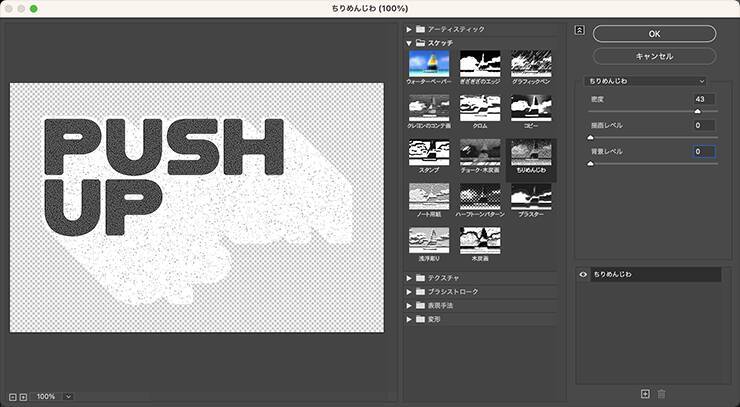Select the ウォーターペーパー filter thumbnail
Viewport: 740px width, 407px height.
coord(429,65)
